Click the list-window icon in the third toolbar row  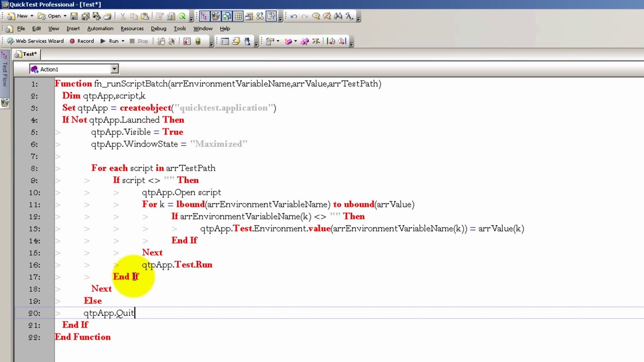pos(225,41)
